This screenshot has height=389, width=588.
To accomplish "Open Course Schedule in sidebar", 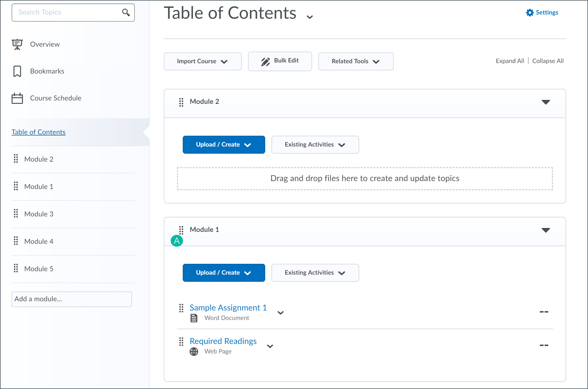I will click(x=56, y=98).
